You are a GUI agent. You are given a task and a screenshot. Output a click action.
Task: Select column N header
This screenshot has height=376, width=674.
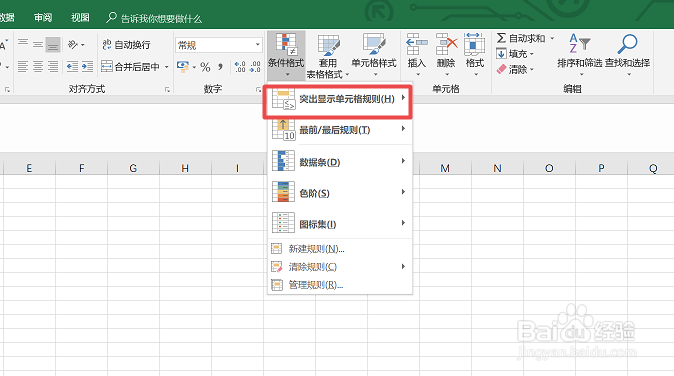point(497,168)
